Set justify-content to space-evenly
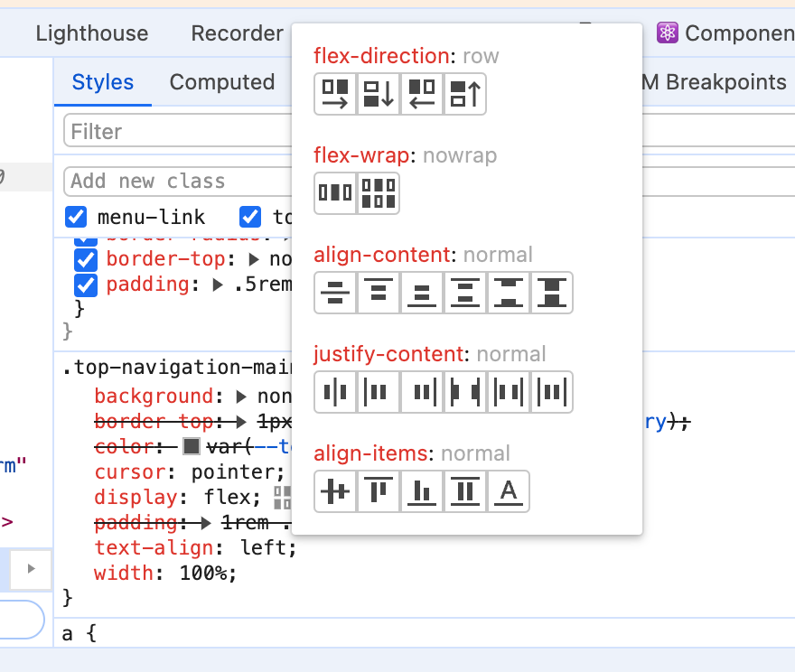The image size is (795, 672). coord(552,392)
